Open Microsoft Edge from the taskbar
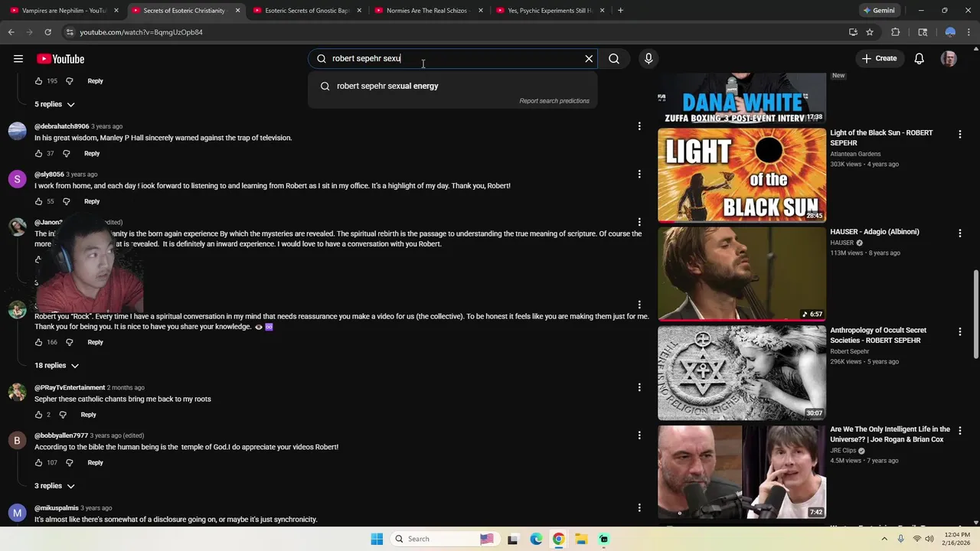 536,539
